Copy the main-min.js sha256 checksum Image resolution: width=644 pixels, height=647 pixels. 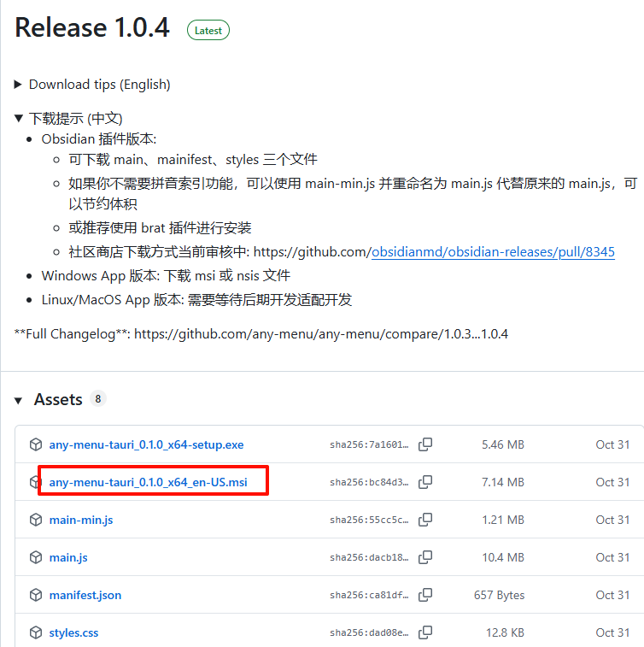pos(425,520)
